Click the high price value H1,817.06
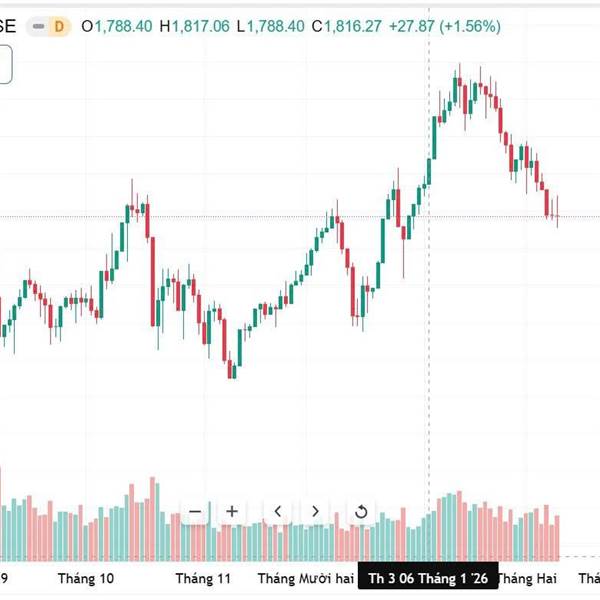This screenshot has width=600, height=600. pyautogui.click(x=194, y=27)
